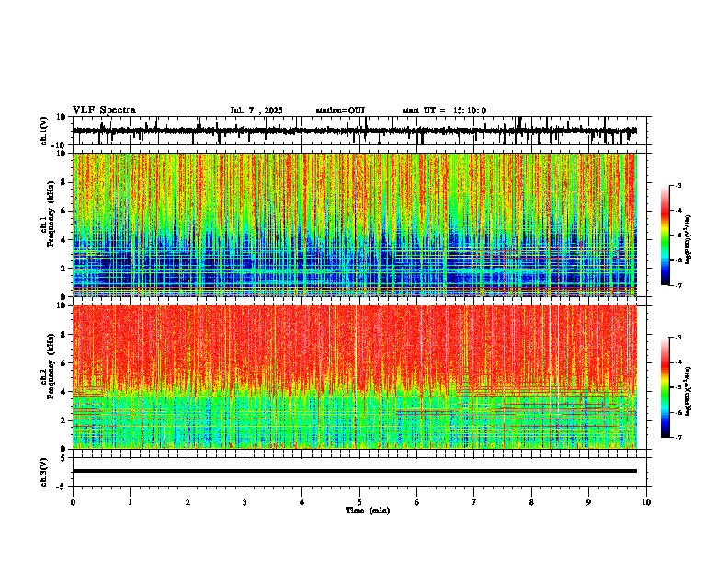Click the 'station=OUI' label
728x563 pixels.
pyautogui.click(x=340, y=110)
